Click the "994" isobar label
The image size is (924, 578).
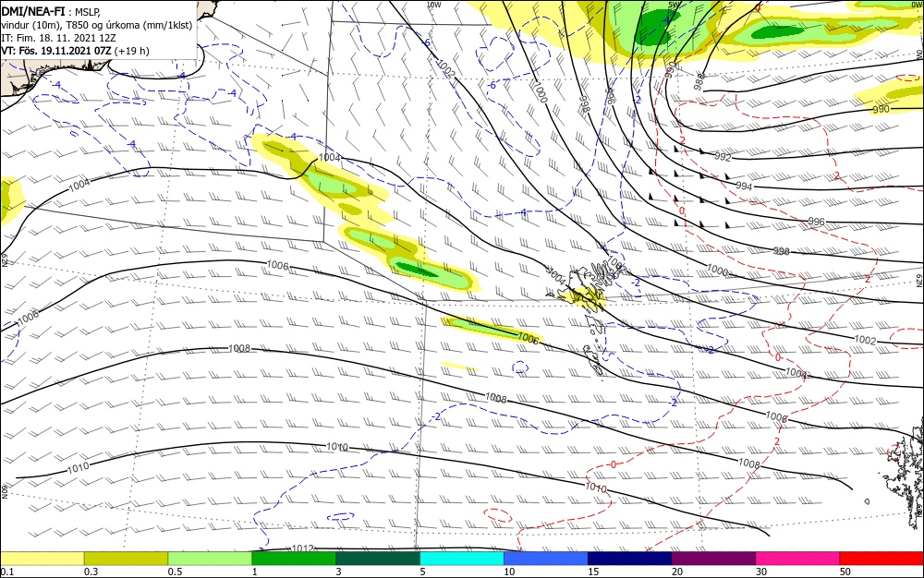(744, 186)
